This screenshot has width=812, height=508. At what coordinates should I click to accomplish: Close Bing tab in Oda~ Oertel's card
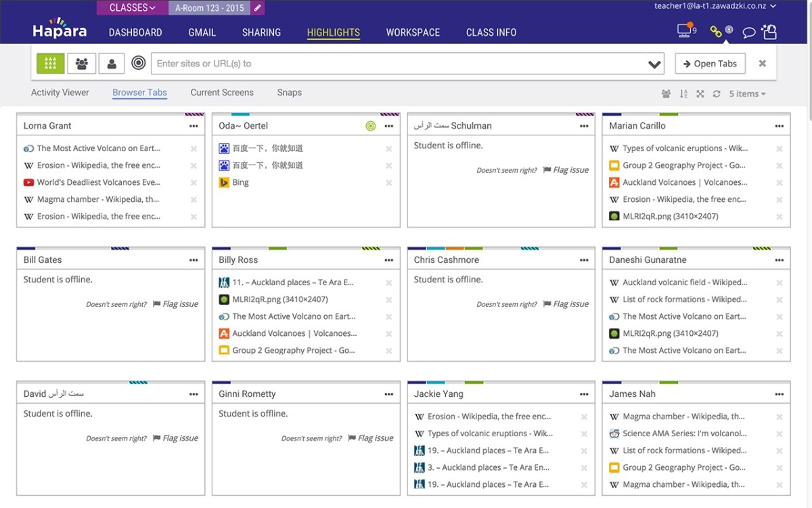(389, 183)
